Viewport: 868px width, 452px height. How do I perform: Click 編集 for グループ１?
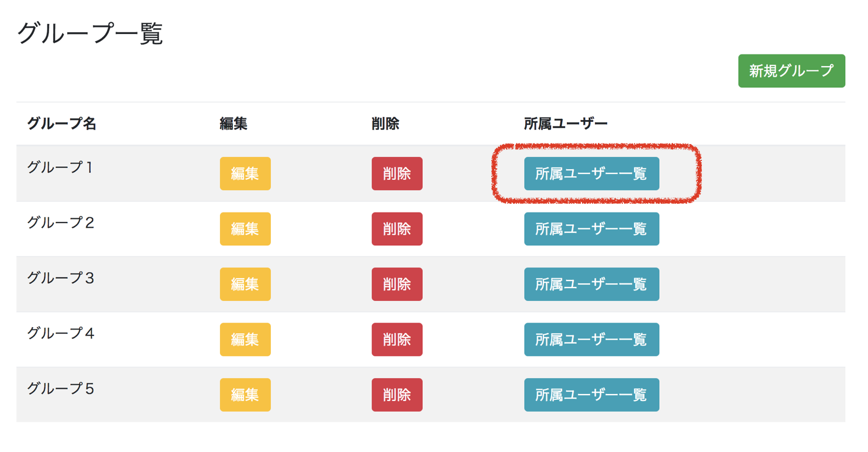tap(245, 174)
